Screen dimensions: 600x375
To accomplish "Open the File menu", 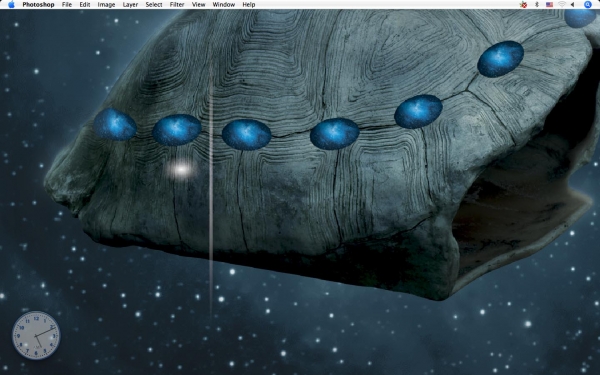I will (67, 5).
